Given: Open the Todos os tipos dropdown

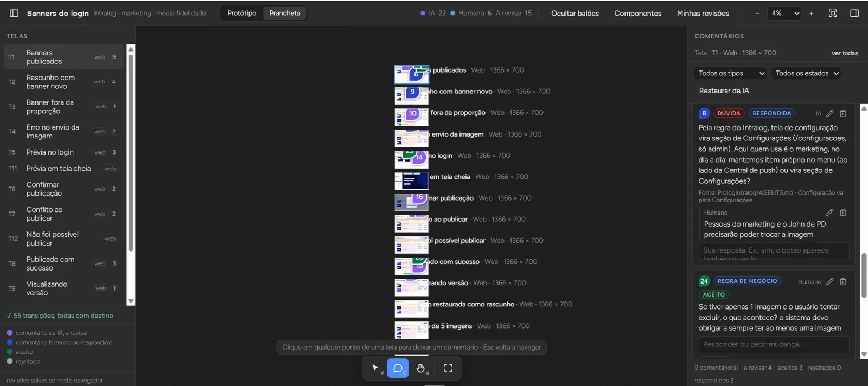Looking at the screenshot, I should pyautogui.click(x=730, y=73).
